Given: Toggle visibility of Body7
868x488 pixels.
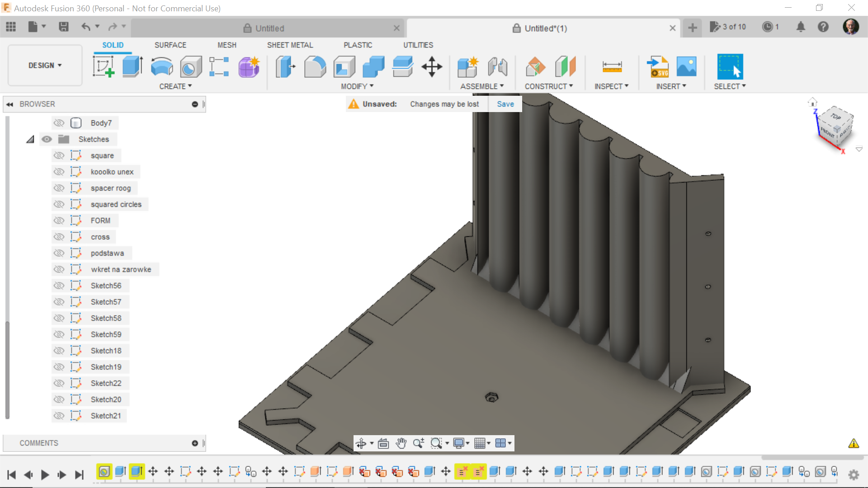Looking at the screenshot, I should pos(59,122).
